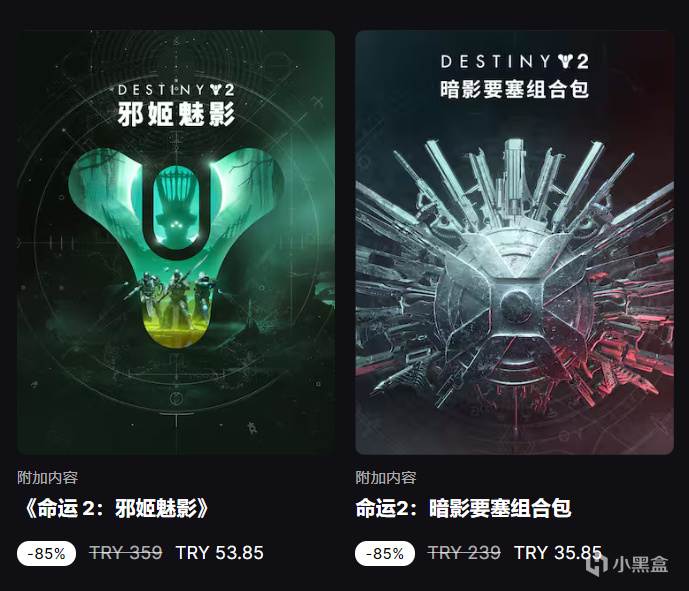
Task: Open the 暗影要塞组合包 cover art thumbnail
Action: point(514,242)
